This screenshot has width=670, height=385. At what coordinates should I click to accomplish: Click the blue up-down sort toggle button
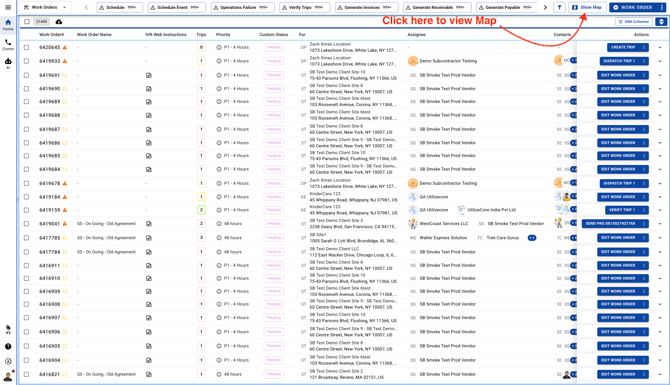(661, 22)
